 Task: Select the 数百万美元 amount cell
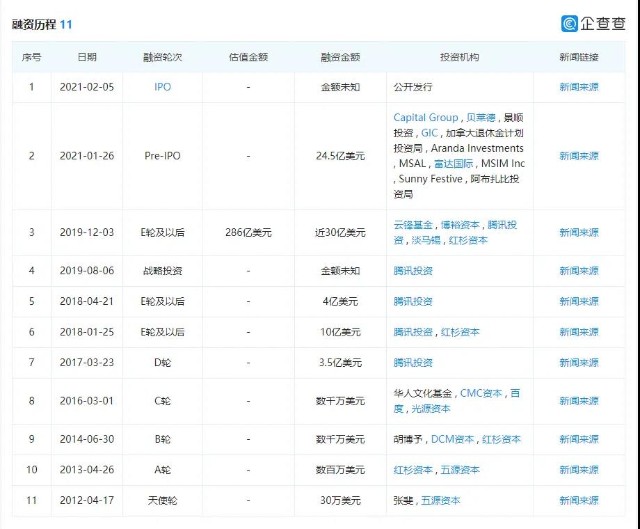[340, 470]
